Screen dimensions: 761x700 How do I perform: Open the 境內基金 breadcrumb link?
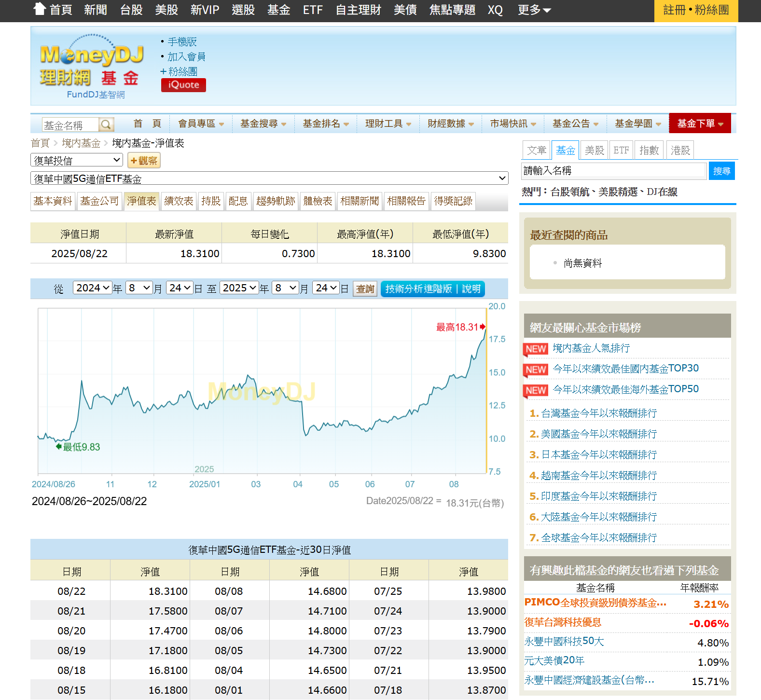pos(81,143)
